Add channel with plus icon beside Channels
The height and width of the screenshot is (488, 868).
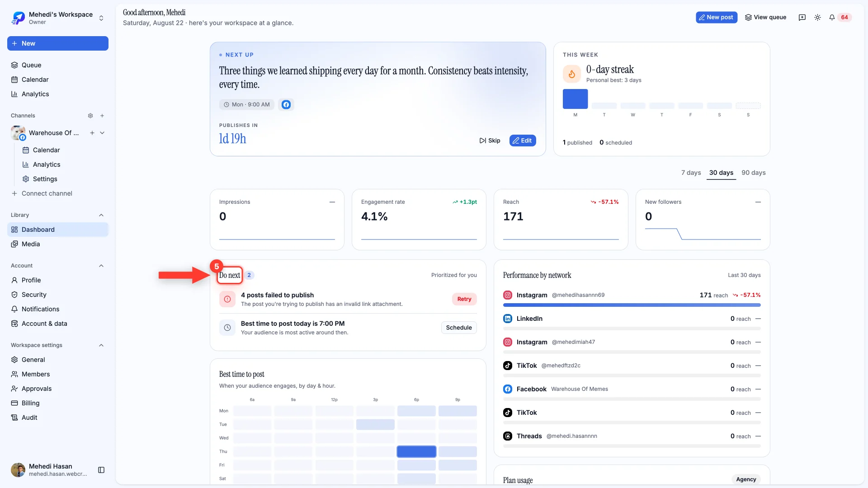[x=102, y=116]
